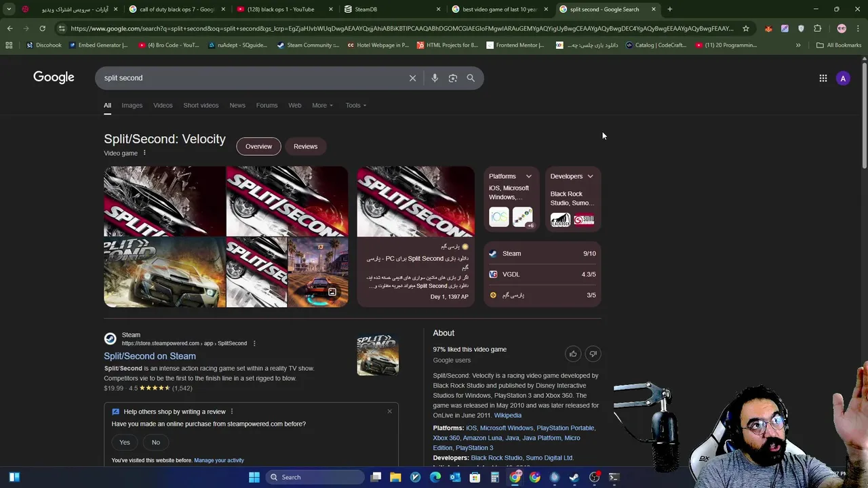Switch to black ops 1 YouTube tab

click(x=285, y=9)
